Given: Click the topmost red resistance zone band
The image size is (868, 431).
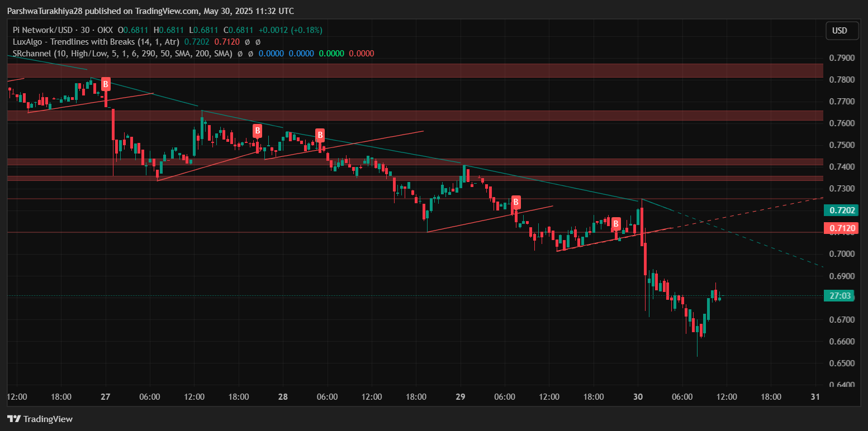Looking at the screenshot, I should (x=414, y=70).
